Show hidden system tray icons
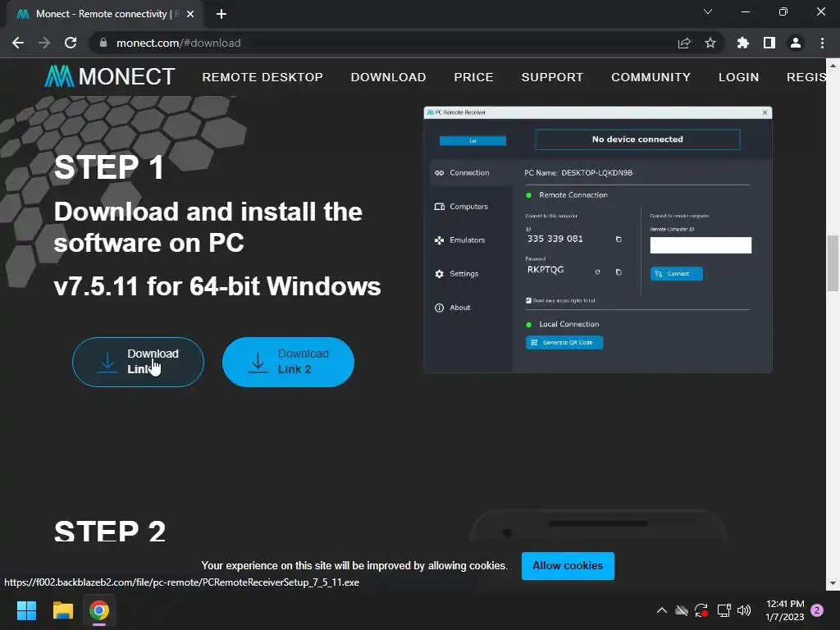The width and height of the screenshot is (840, 630). pyautogui.click(x=662, y=610)
